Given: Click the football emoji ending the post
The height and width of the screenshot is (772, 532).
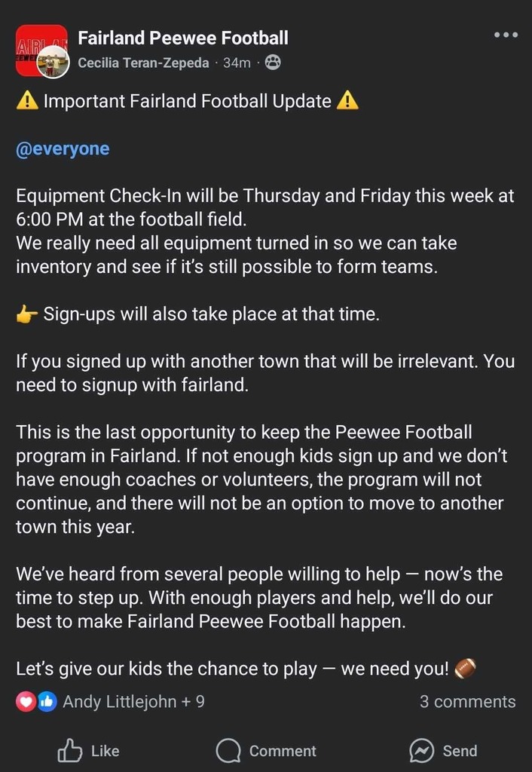Looking at the screenshot, I should [x=465, y=668].
